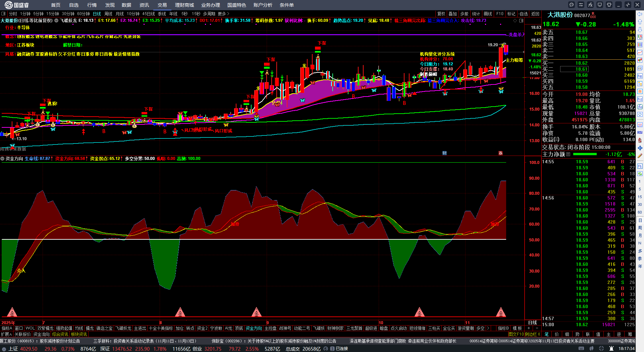Image resolution: width=644 pixels, height=352 pixels.
Task: Toggle the diamond marker at chart top-right
Action: coord(515,21)
